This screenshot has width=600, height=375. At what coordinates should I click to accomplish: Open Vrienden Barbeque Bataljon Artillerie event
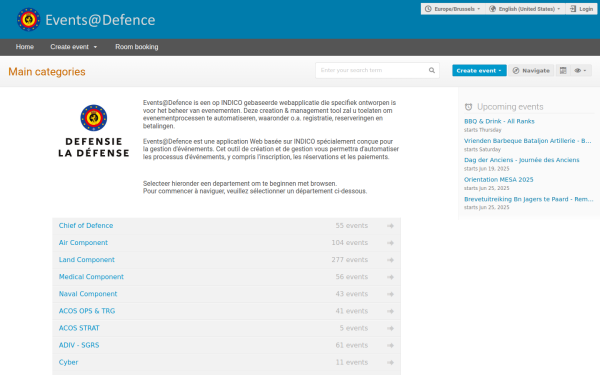pos(528,141)
